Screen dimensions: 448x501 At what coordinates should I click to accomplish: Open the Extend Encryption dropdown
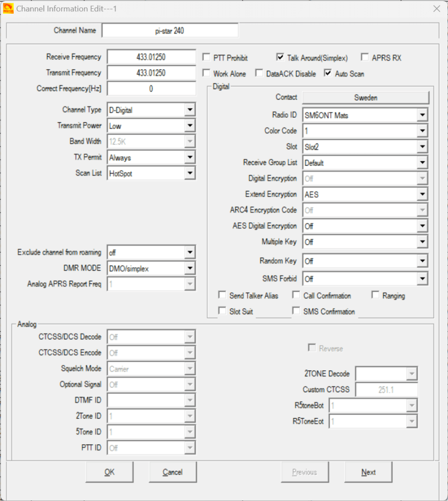[423, 194]
